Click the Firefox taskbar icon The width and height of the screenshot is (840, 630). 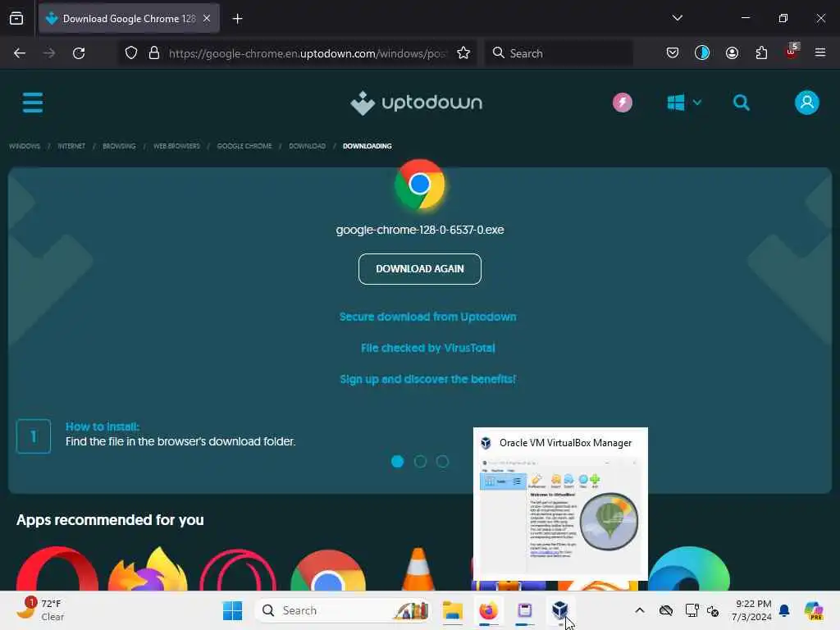click(488, 610)
